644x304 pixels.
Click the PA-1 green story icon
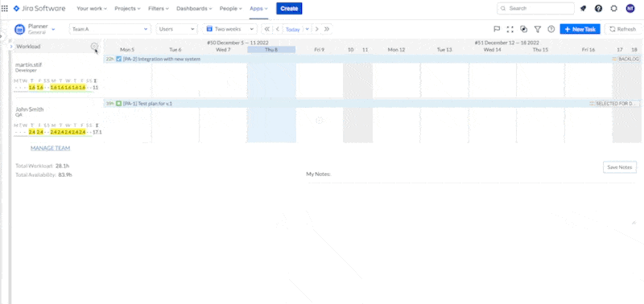(118, 104)
